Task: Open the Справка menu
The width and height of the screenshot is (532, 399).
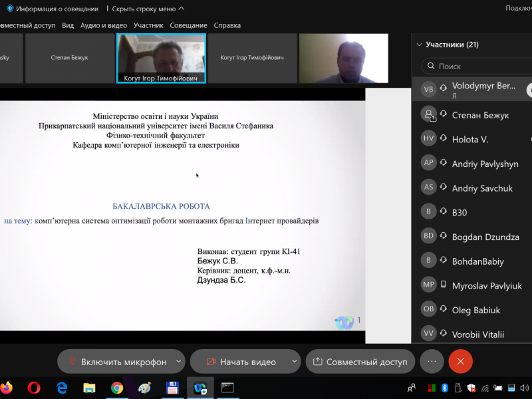Action: [x=227, y=25]
